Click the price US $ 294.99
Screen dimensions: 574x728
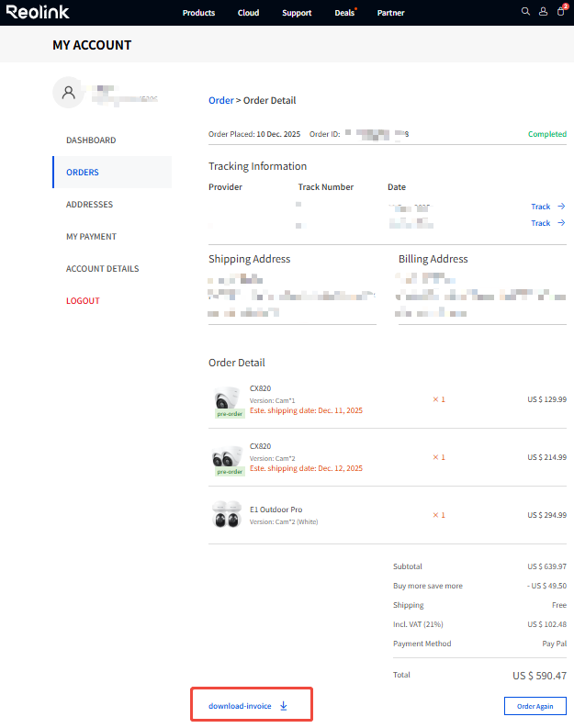pyautogui.click(x=547, y=515)
